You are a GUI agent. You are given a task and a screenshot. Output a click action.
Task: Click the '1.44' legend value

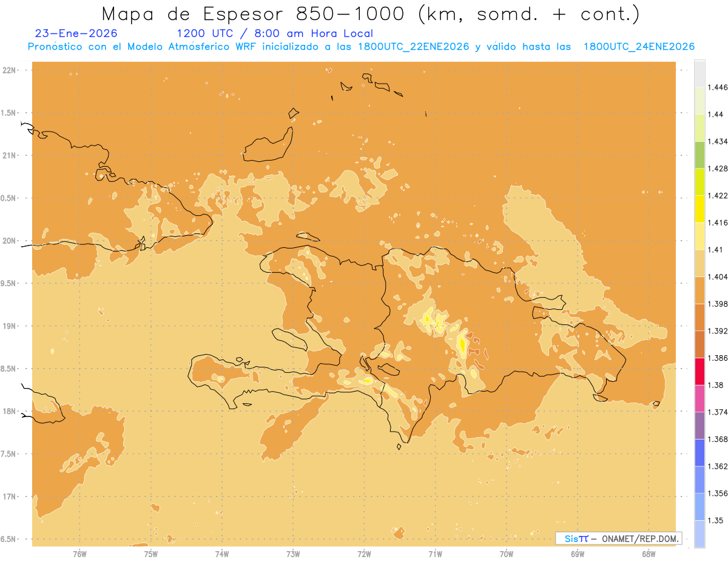click(x=715, y=114)
